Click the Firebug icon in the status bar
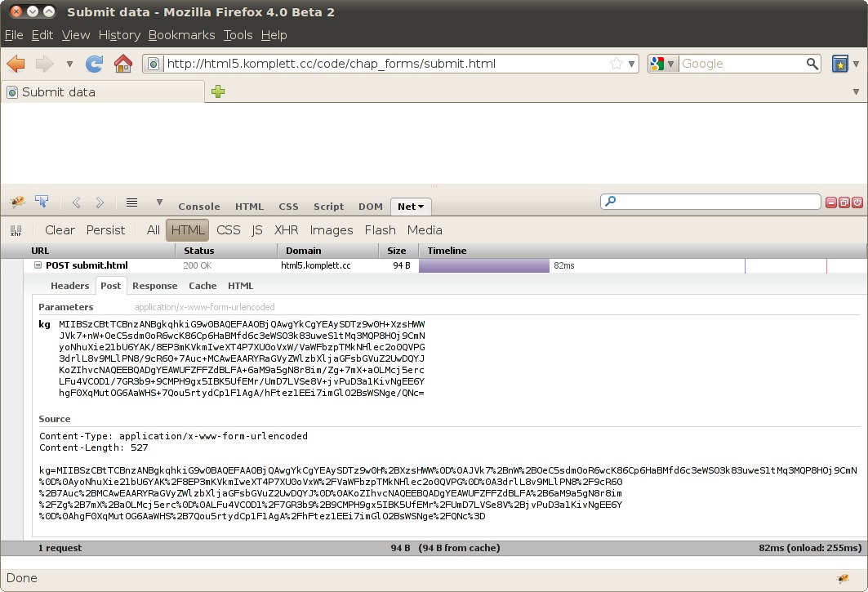 point(844,579)
